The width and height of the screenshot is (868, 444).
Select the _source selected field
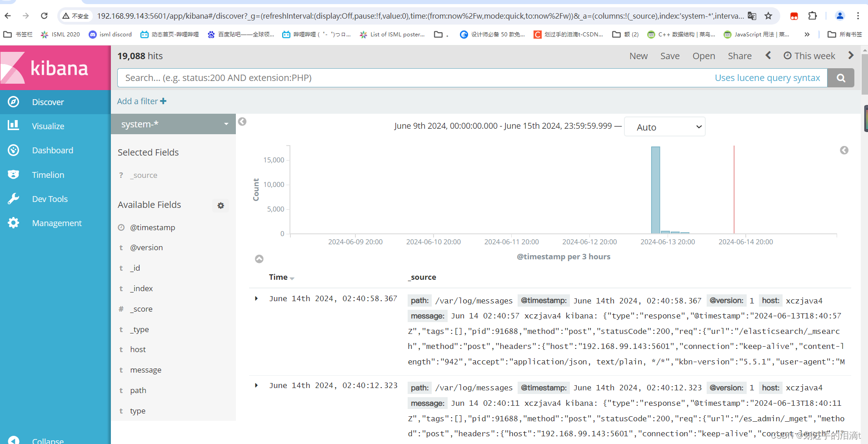point(144,175)
